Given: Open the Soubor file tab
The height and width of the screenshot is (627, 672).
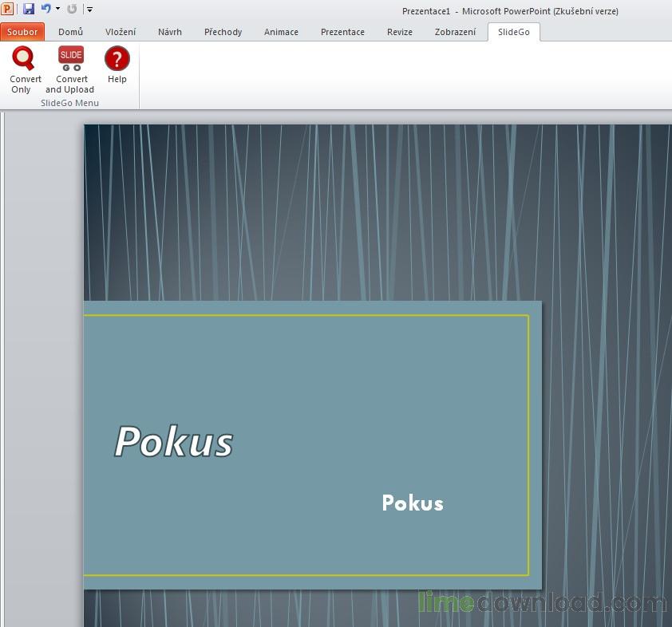Looking at the screenshot, I should coord(22,32).
